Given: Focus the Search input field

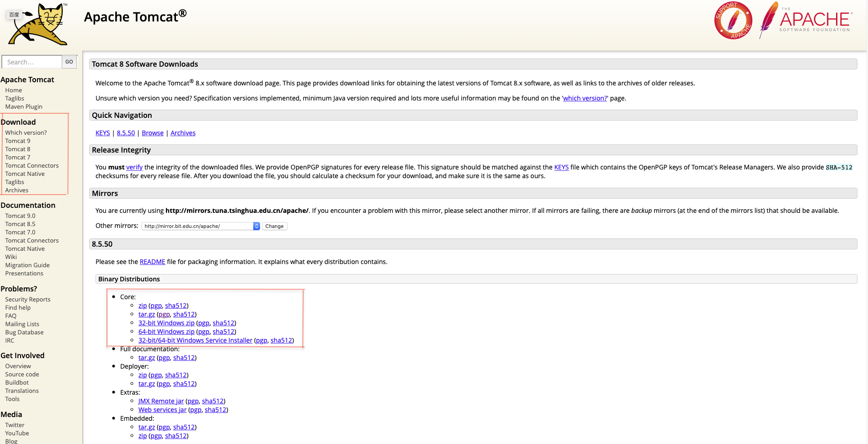Looking at the screenshot, I should (x=32, y=62).
